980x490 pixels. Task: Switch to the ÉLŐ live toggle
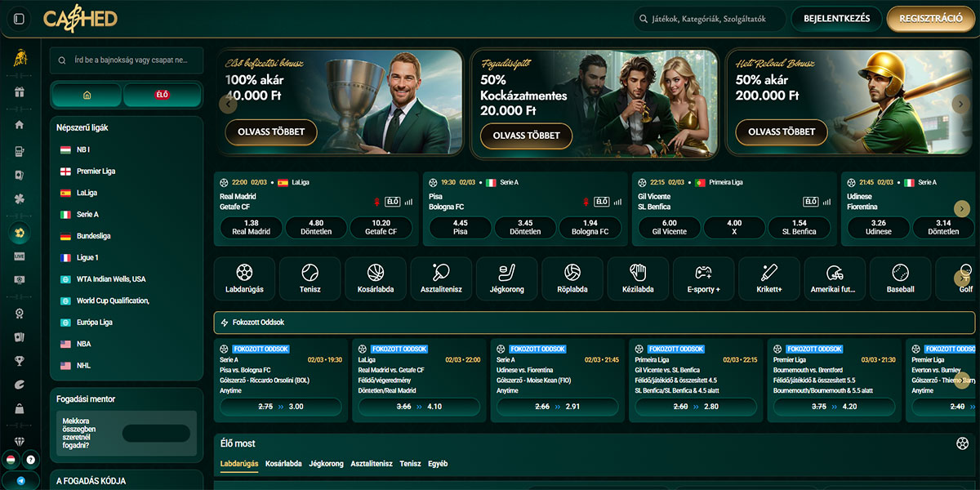pyautogui.click(x=162, y=95)
